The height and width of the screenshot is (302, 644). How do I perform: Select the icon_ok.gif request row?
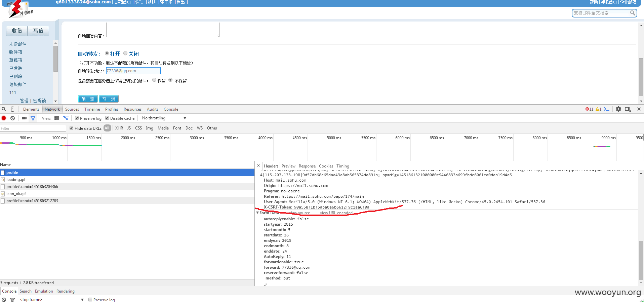tap(127, 194)
